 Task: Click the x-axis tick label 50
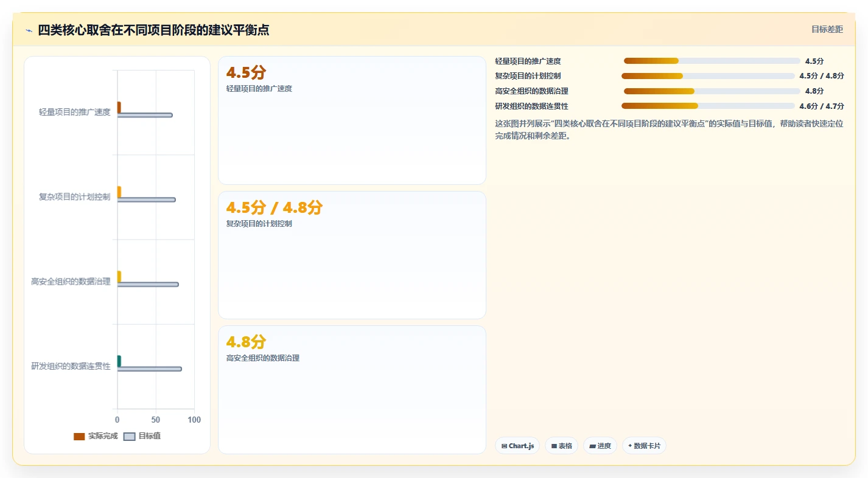coord(156,420)
